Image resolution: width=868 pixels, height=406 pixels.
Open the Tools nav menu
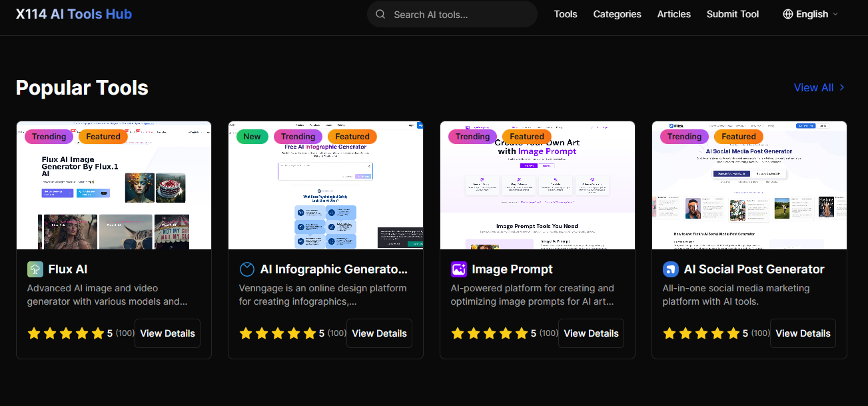coord(566,14)
